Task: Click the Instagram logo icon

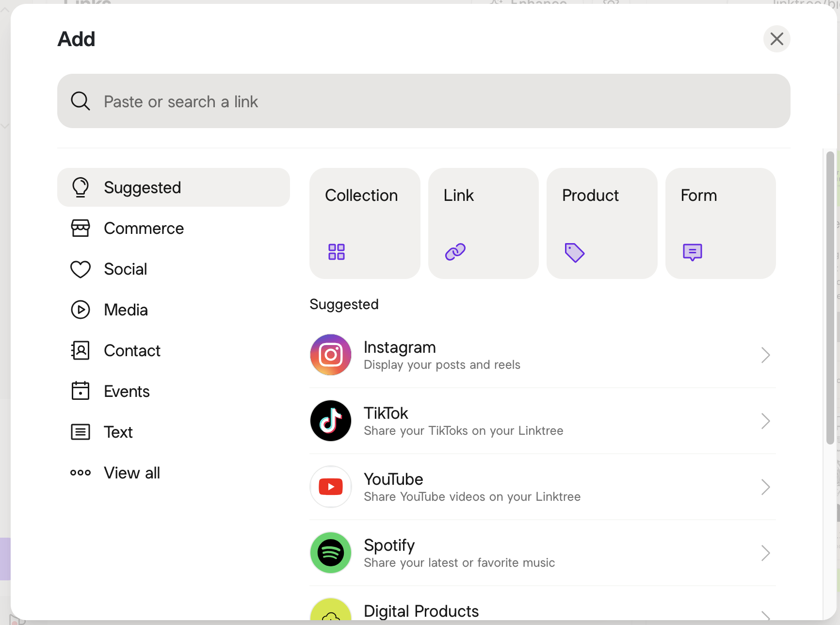Action: tap(331, 355)
